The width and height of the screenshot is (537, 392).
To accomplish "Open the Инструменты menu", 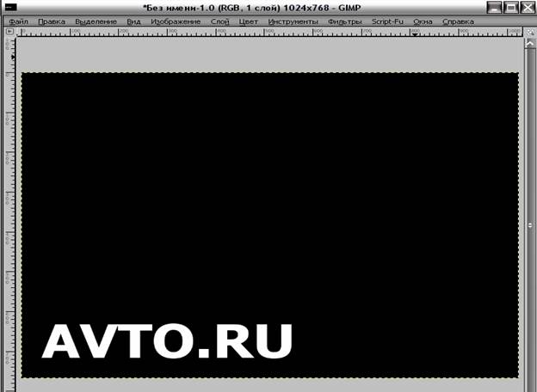I will 293,21.
